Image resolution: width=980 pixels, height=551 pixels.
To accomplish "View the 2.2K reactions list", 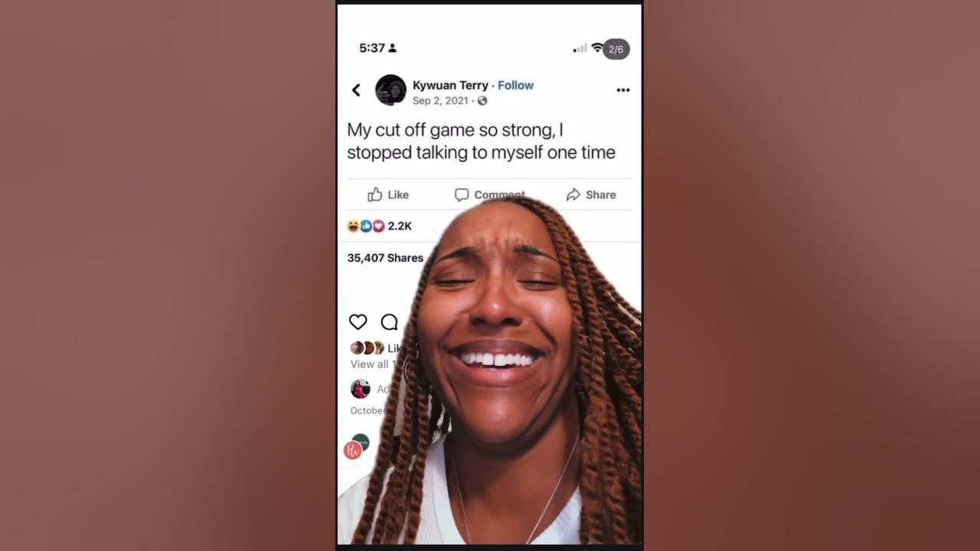I will pyautogui.click(x=380, y=226).
